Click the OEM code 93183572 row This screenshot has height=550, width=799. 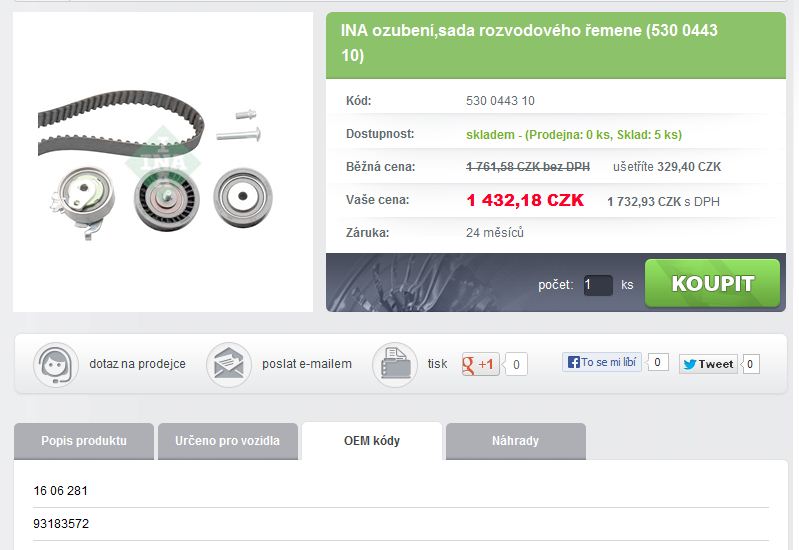click(x=401, y=524)
